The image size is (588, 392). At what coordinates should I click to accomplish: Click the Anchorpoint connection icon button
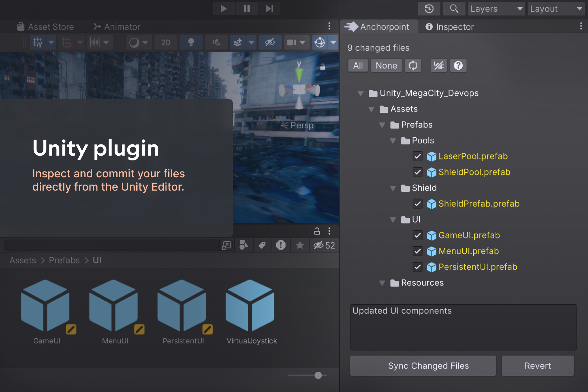coord(439,65)
